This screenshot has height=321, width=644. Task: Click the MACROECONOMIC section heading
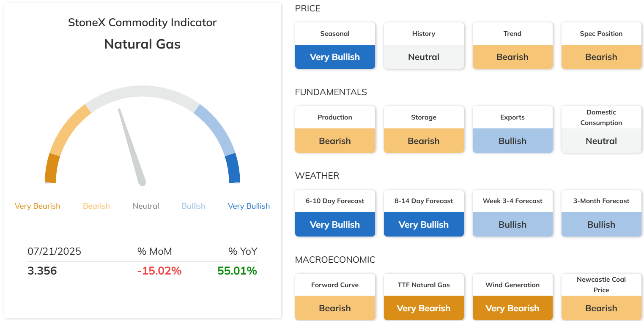pos(335,260)
